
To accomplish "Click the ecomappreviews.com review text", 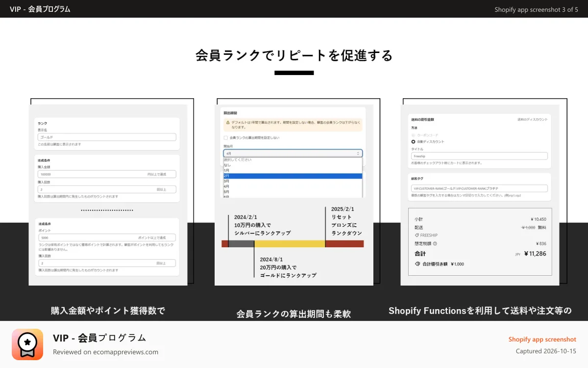I will tap(106, 352).
